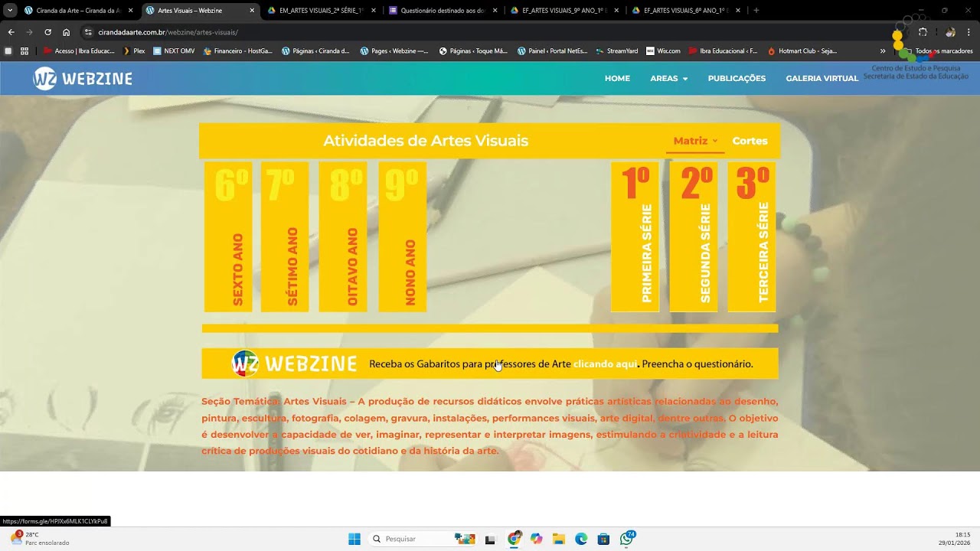Click the browser forward arrow

(29, 32)
